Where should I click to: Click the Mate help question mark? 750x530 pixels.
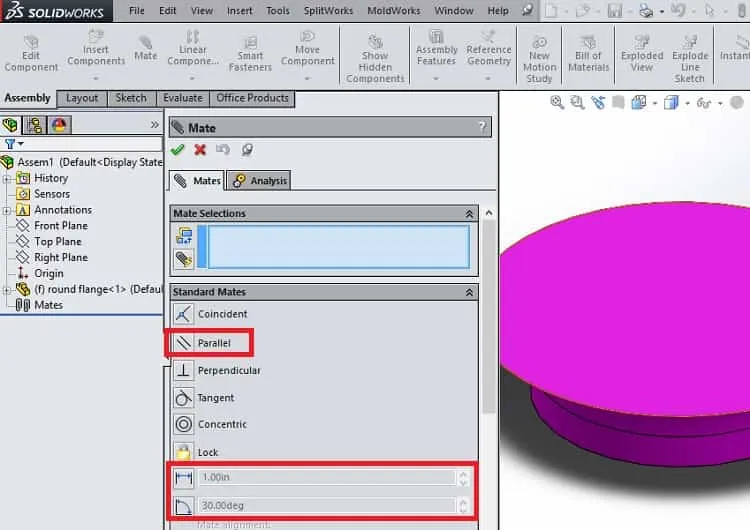482,127
